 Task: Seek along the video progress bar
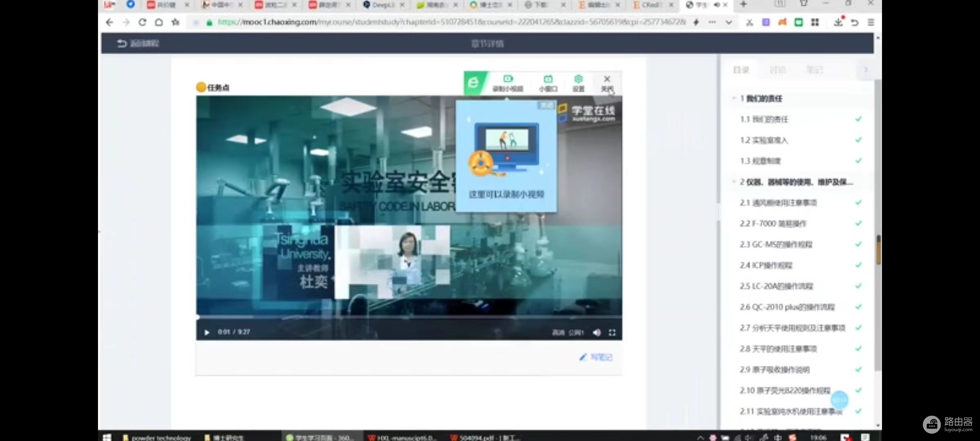click(x=409, y=317)
